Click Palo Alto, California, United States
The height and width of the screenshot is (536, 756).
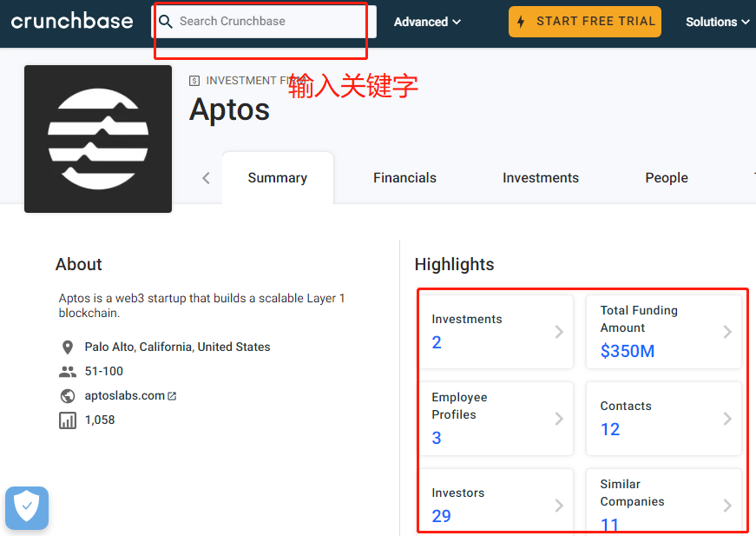(x=177, y=347)
